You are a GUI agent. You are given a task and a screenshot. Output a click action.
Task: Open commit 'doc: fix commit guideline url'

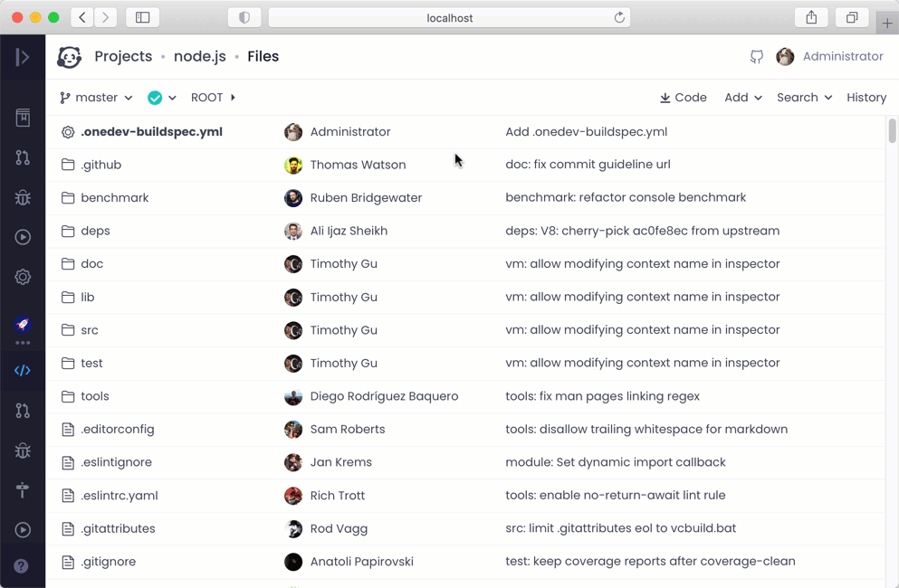pyautogui.click(x=588, y=165)
